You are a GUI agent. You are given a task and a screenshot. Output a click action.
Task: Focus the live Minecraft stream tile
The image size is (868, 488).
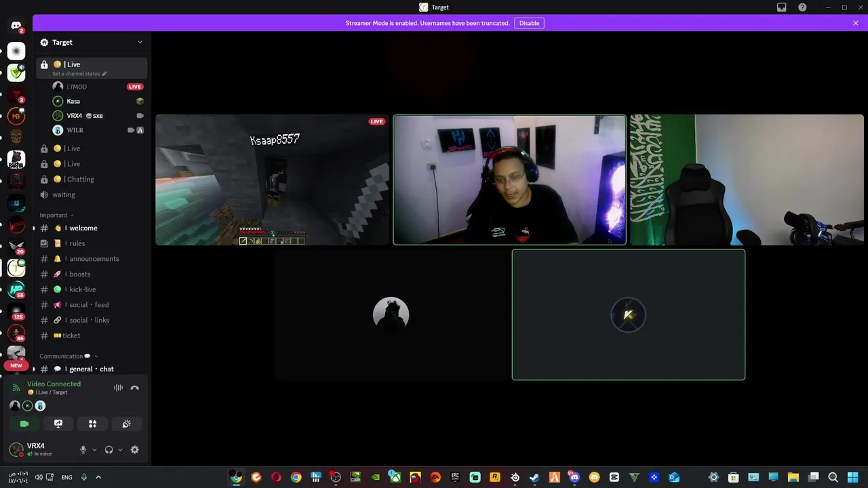coord(272,180)
